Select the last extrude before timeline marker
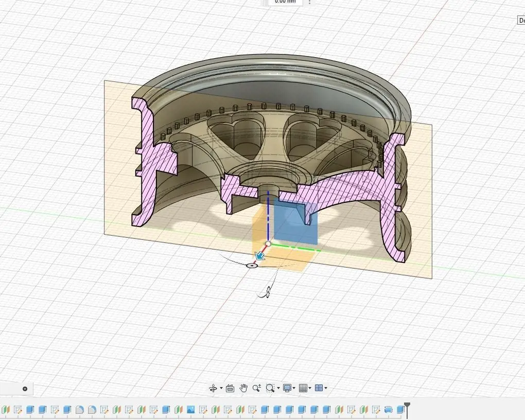Screen dimensions: 525x420 pyautogui.click(x=400, y=409)
